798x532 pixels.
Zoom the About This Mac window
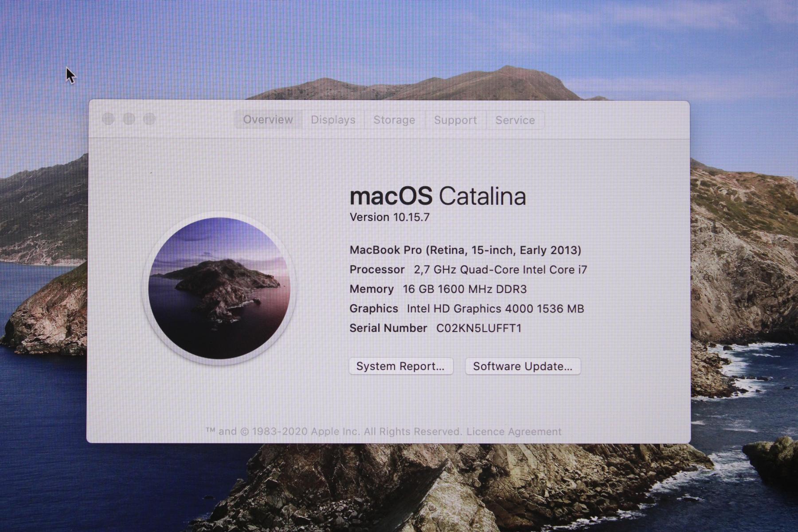point(149,119)
